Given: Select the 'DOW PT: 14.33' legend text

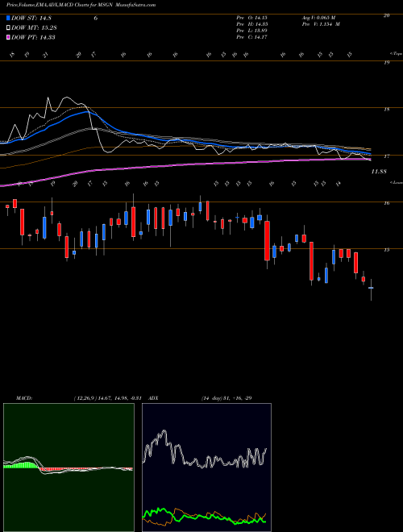Looking at the screenshot, I should coord(33,37).
